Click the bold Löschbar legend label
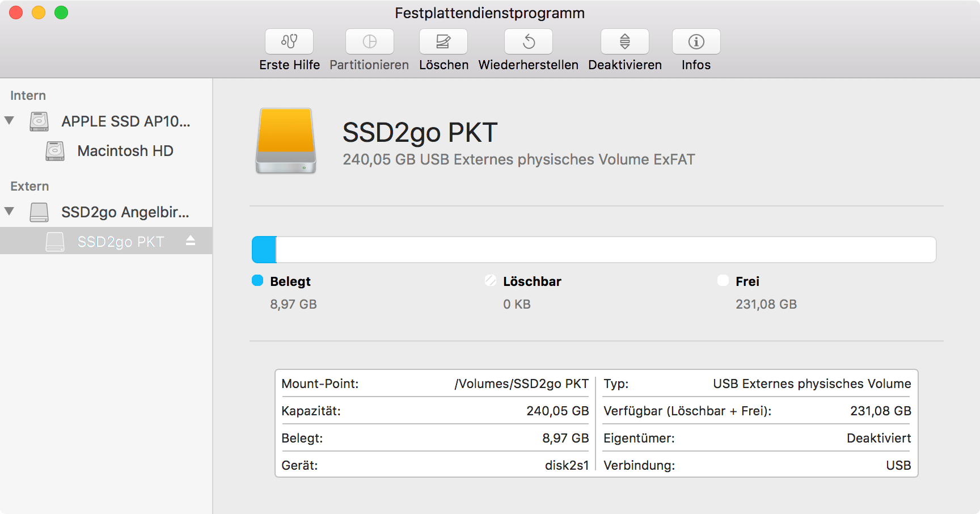980x514 pixels. pyautogui.click(x=532, y=281)
